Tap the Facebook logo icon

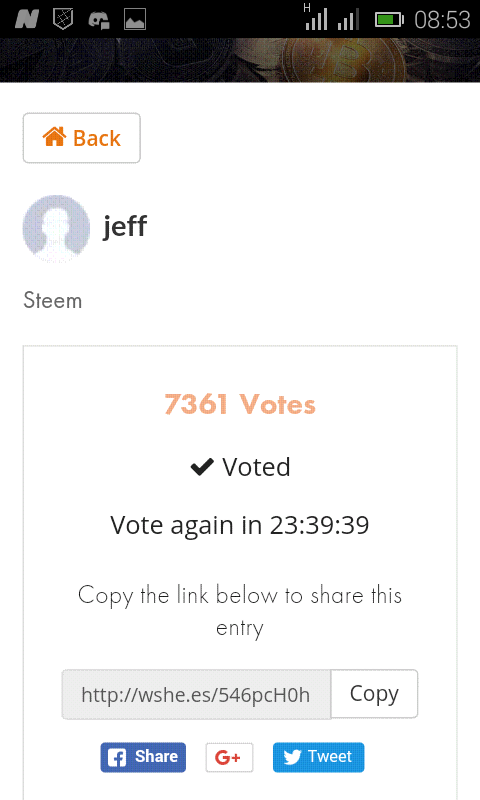coord(117,757)
